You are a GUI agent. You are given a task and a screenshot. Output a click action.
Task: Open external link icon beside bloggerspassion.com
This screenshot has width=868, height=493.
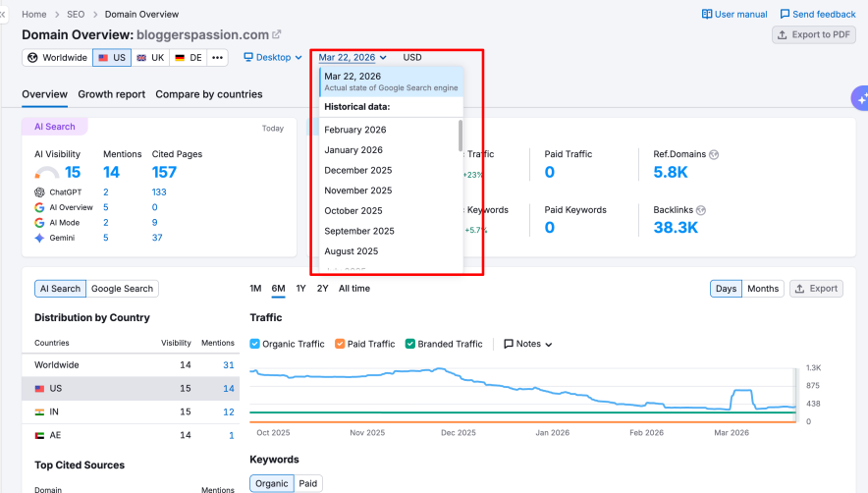[276, 34]
